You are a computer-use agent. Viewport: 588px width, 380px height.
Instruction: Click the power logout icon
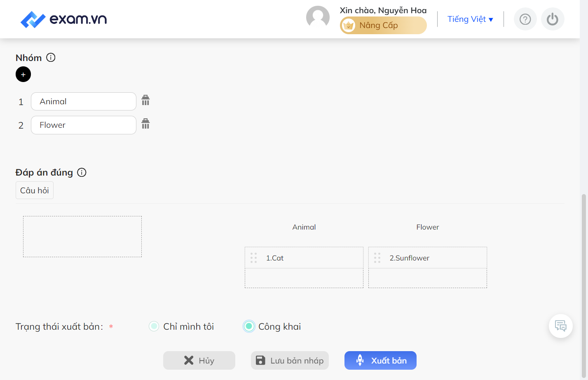pyautogui.click(x=553, y=19)
